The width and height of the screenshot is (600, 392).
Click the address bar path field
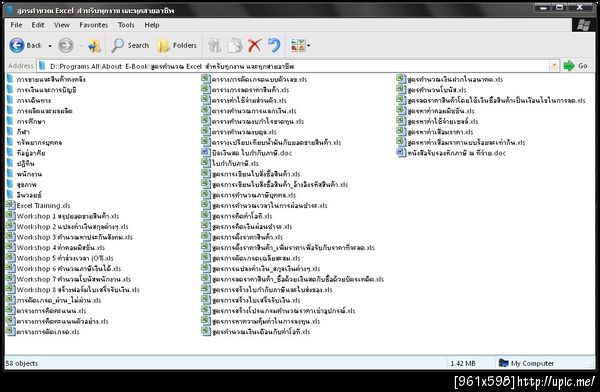tap(298, 66)
